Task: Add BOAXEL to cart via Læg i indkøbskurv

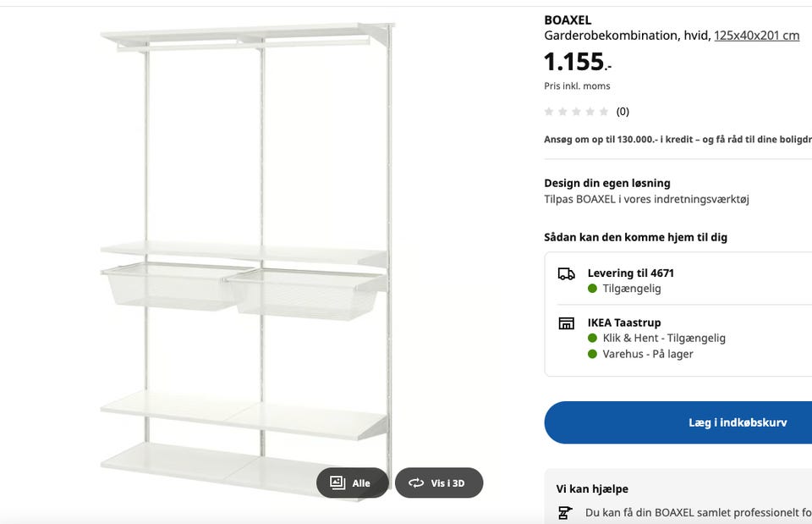Action: click(x=736, y=422)
